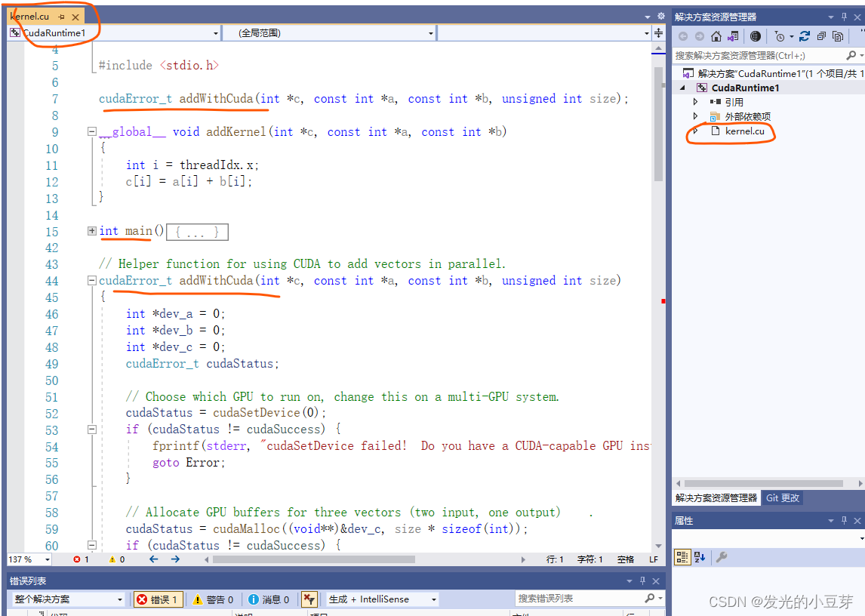Toggle the 警告 0 warnings filter button
Viewport: 865px width, 616px height.
(213, 599)
